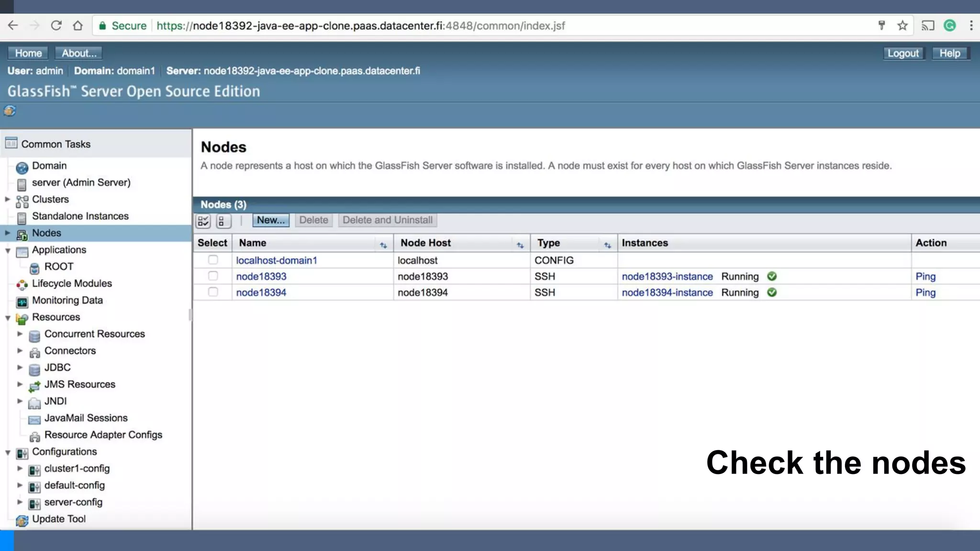Expand the default-config node

pos(20,485)
